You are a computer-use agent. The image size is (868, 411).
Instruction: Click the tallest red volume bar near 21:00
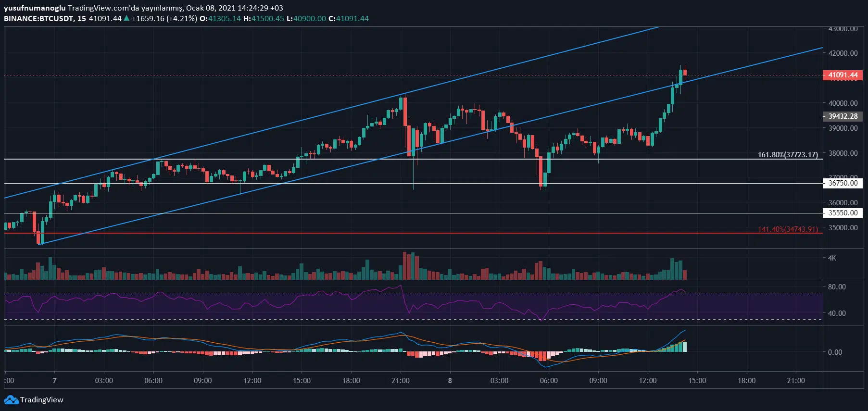[x=405, y=266]
